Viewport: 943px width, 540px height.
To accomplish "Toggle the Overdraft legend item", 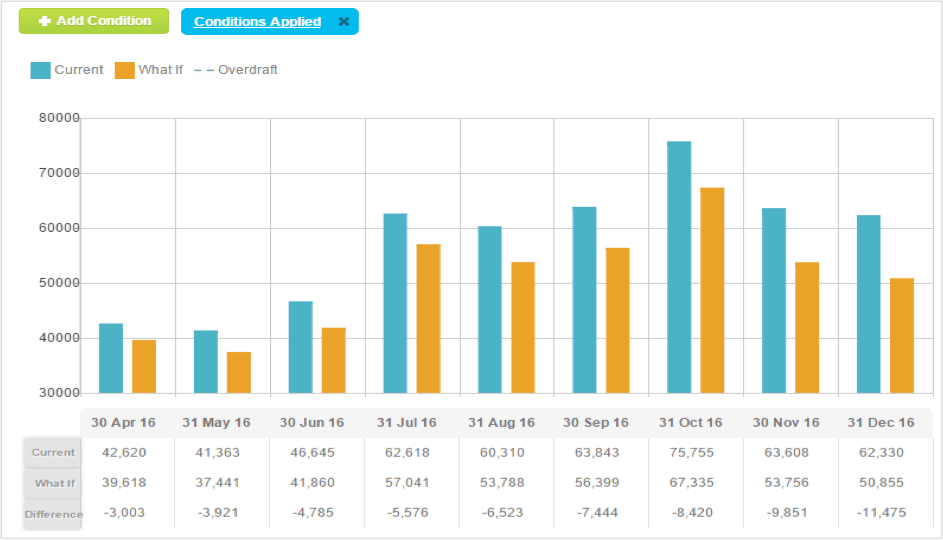I will pyautogui.click(x=236, y=70).
